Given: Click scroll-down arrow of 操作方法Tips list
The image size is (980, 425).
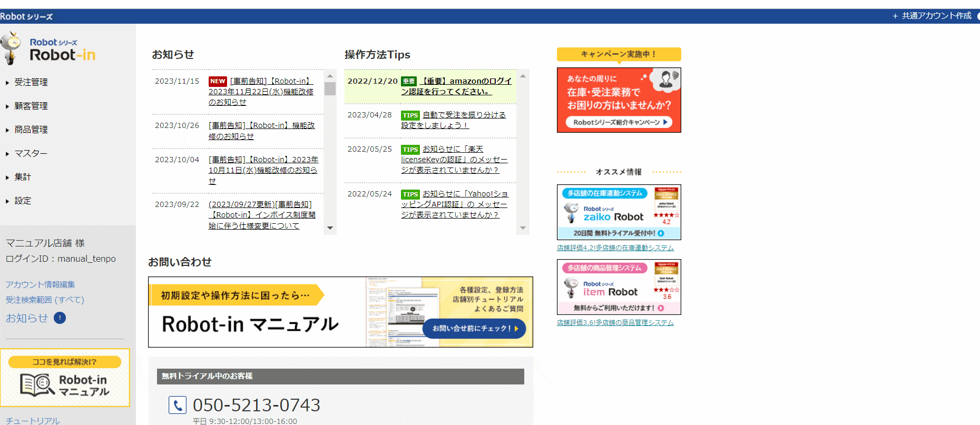Looking at the screenshot, I should point(523,228).
